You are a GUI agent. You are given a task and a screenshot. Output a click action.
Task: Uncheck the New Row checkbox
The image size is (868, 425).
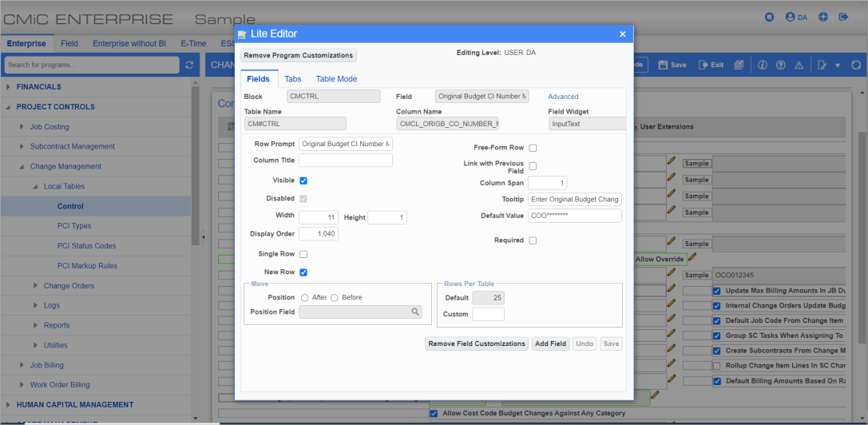[x=303, y=272]
